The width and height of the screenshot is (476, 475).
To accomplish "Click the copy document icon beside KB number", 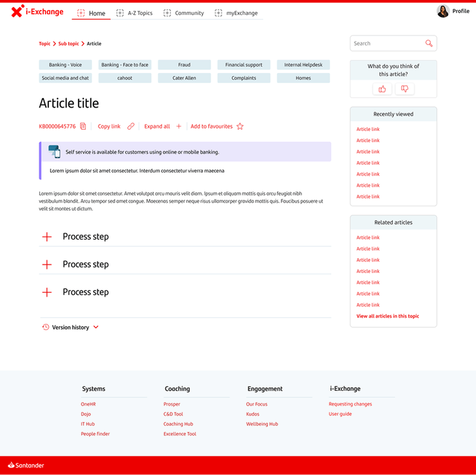I will pos(83,126).
